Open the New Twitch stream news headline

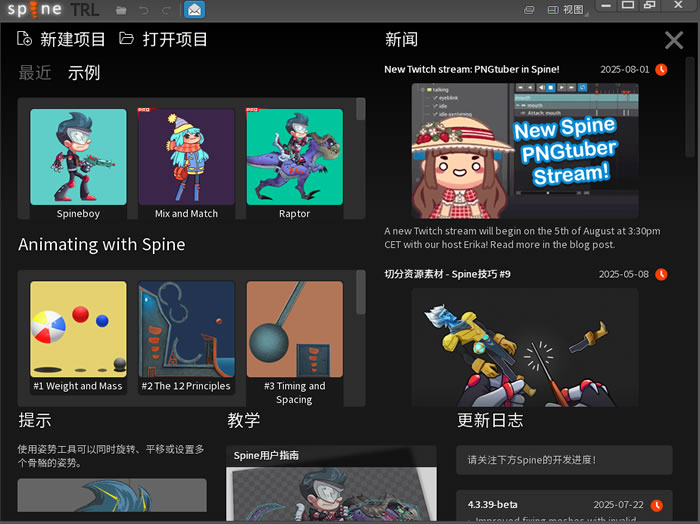tap(472, 70)
